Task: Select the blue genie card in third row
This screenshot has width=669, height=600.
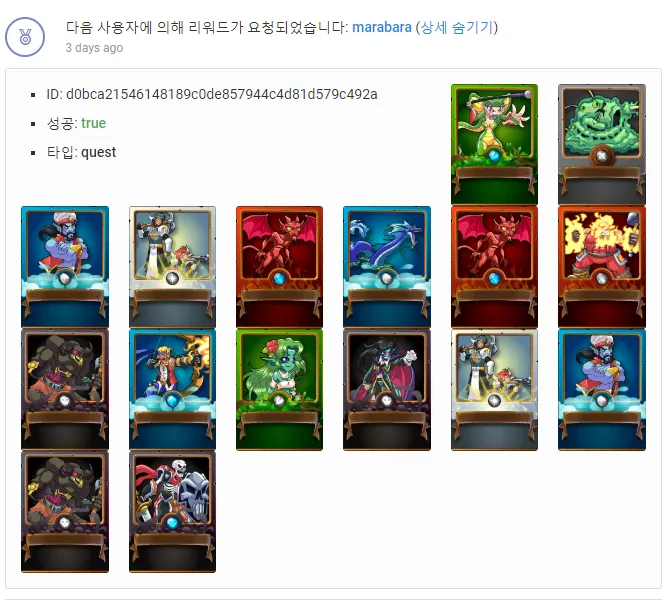Action: (602, 389)
